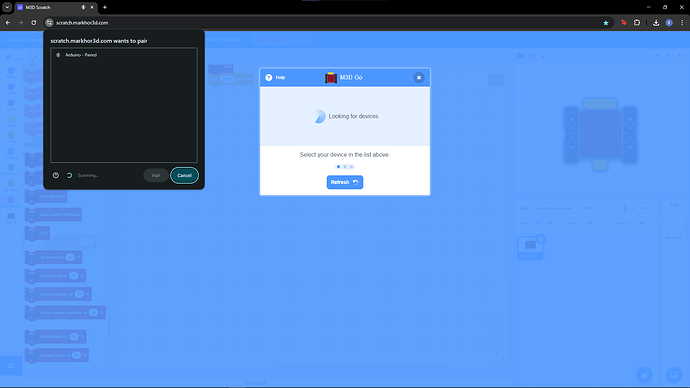This screenshot has width=690, height=388.
Task: Open the red extension icon in toolbar
Action: tap(624, 23)
